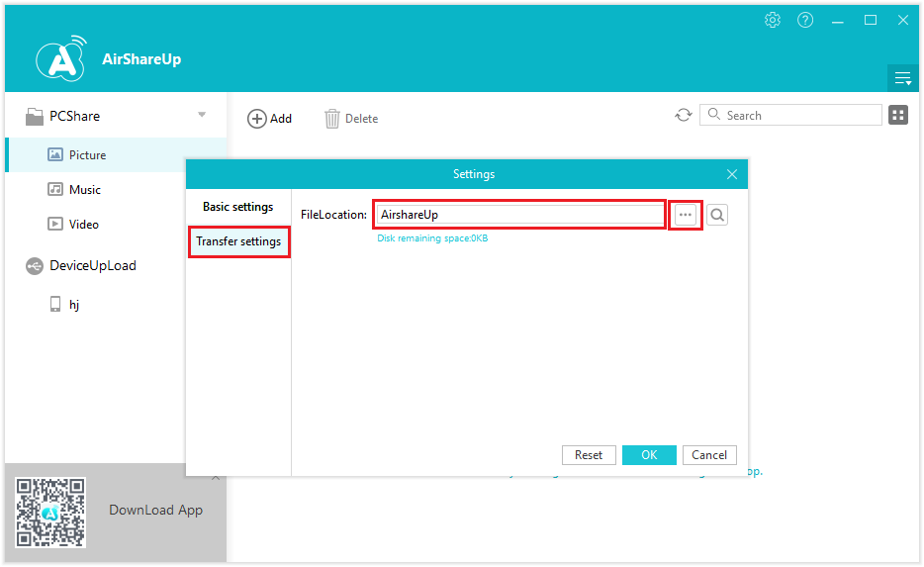
Task: Select DeviceUpLoad section
Action: pos(81,266)
